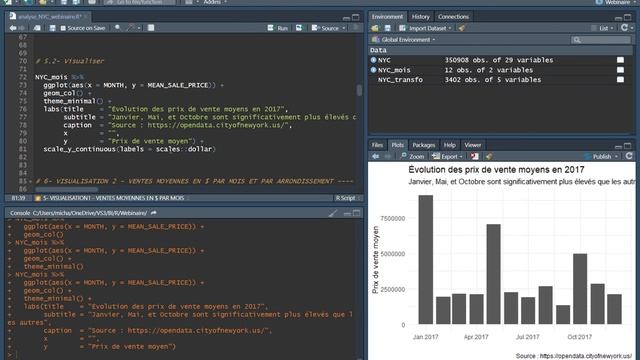
Task: Click the editor vertical scrollbar
Action: (359, 91)
